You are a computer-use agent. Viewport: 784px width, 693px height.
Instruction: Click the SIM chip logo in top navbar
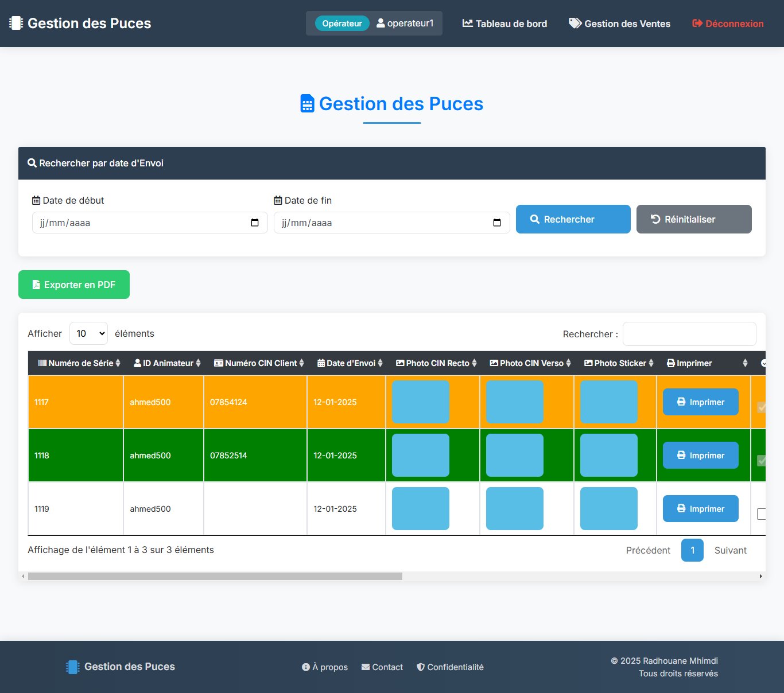pyautogui.click(x=16, y=23)
